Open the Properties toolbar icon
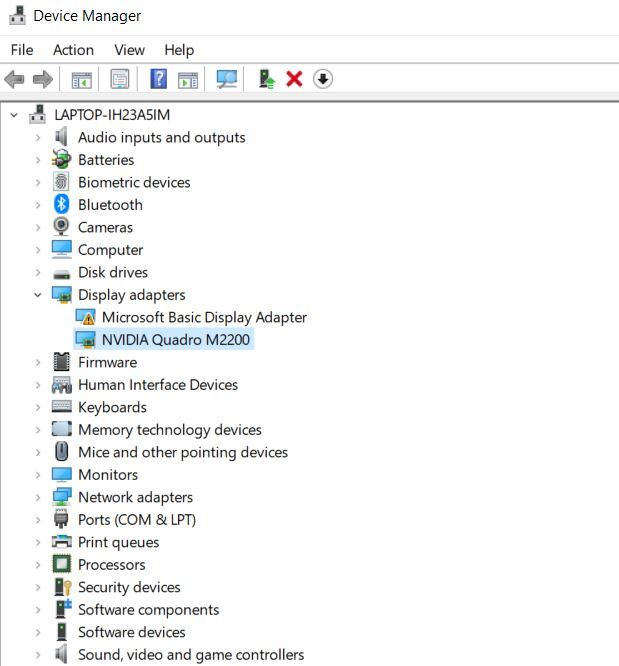This screenshot has height=666, width=619. coord(120,79)
